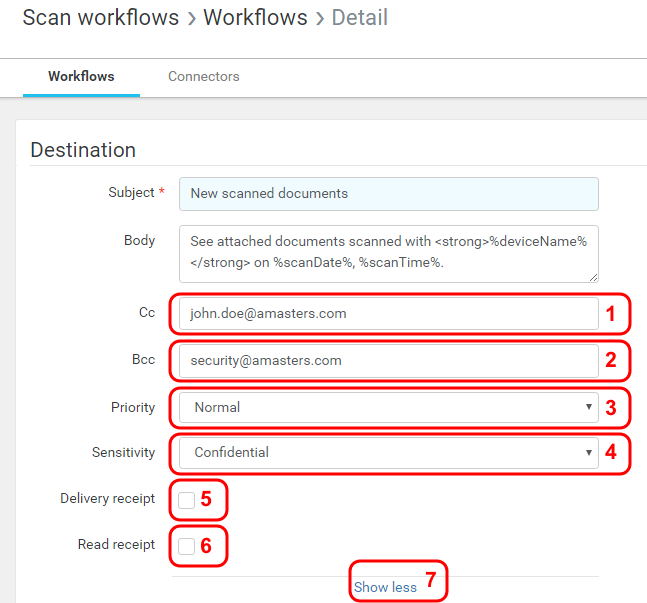Click the Delivery receipt label
Image resolution: width=647 pixels, height=603 pixels.
(107, 498)
